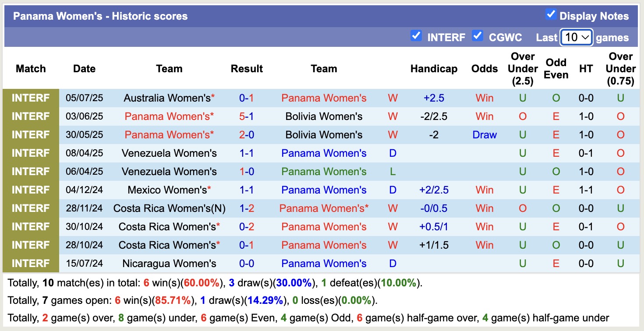The image size is (644, 331).
Task: Click Venezuela Women's on 08/04/25 row
Action: [169, 153]
